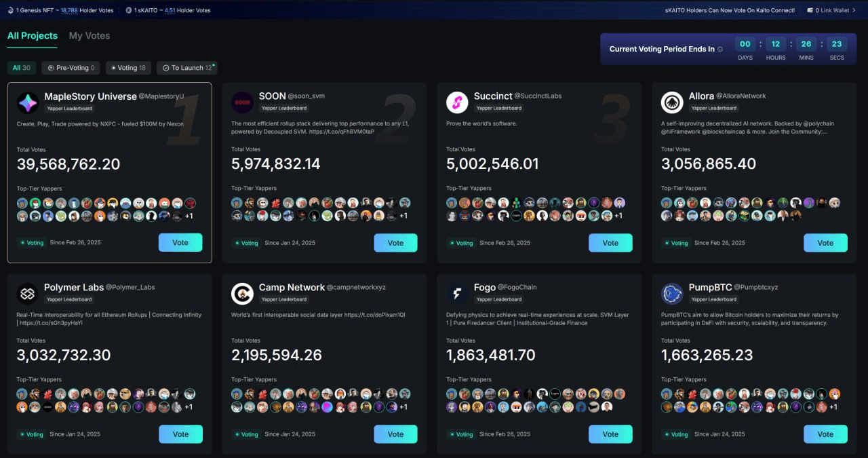
Task: Vote for MapleStory Universe
Action: (x=180, y=243)
